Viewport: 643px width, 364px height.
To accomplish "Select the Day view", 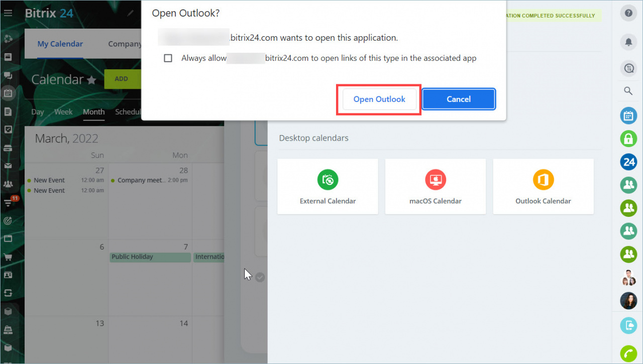I will 38,112.
